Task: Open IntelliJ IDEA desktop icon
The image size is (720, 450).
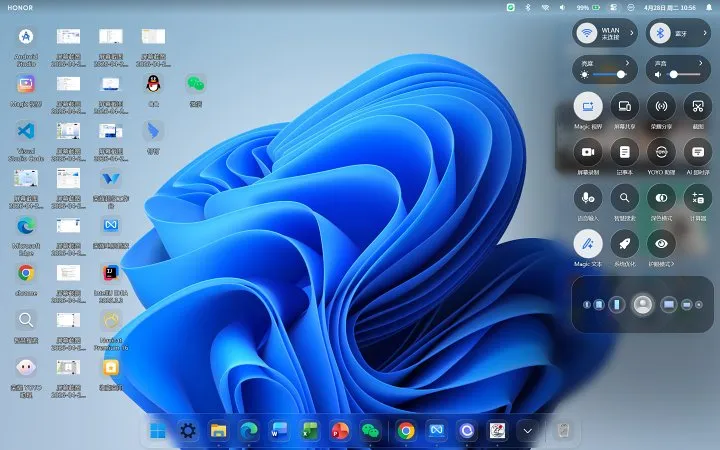Action: point(111,273)
